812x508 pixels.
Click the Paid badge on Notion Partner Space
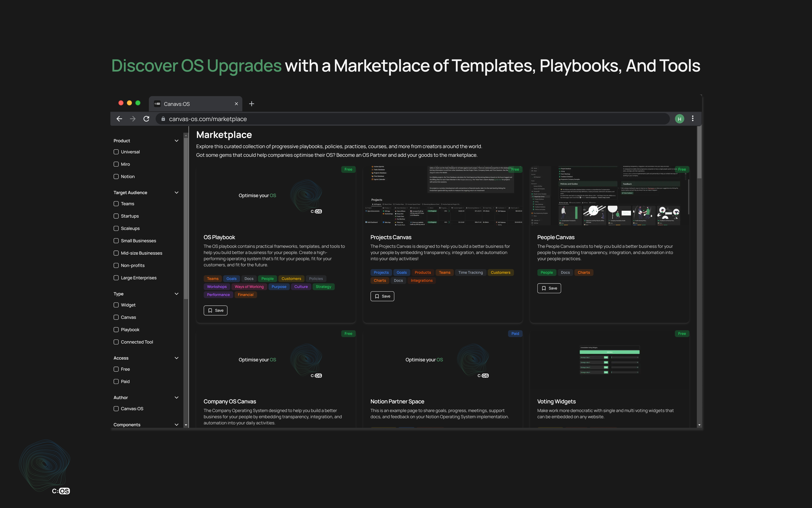click(x=515, y=334)
